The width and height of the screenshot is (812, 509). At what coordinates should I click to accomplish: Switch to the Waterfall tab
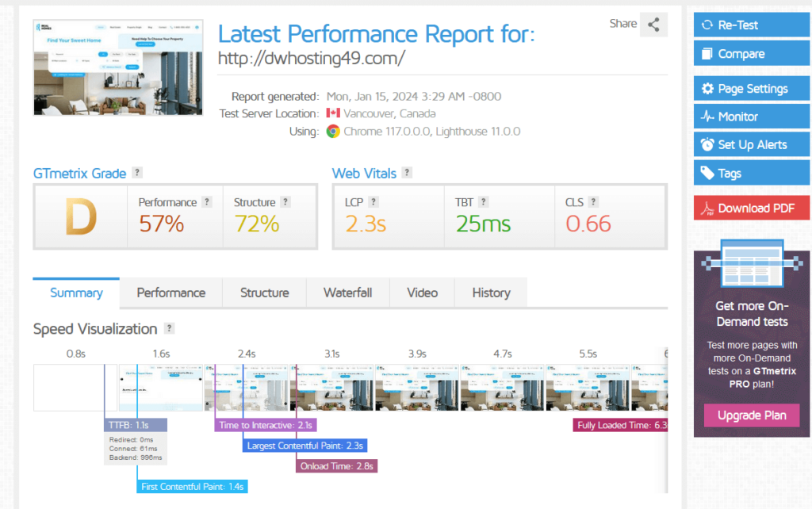(x=347, y=293)
